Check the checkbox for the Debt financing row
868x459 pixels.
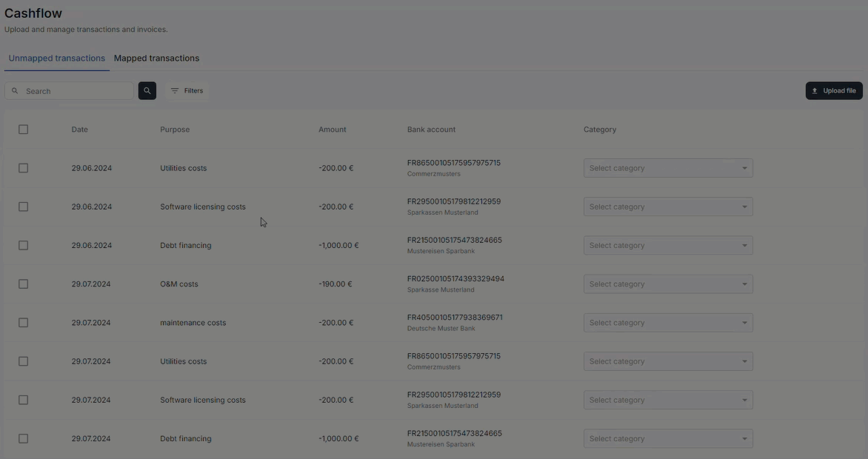(x=23, y=245)
